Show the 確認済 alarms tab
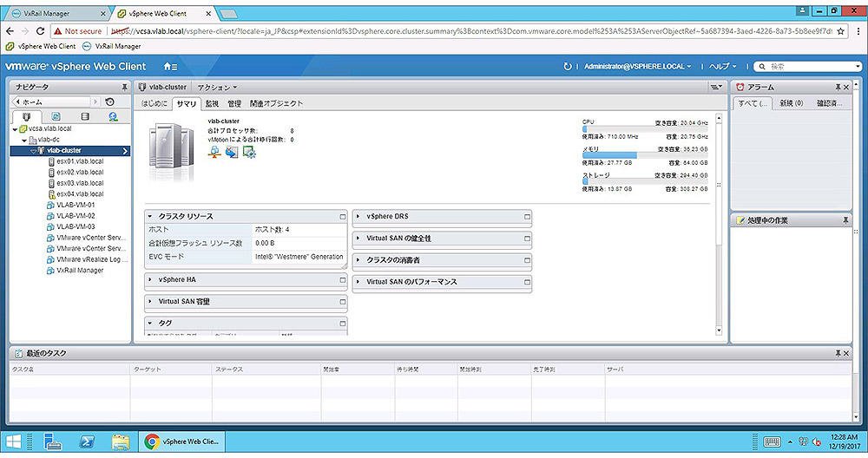 pos(829,103)
